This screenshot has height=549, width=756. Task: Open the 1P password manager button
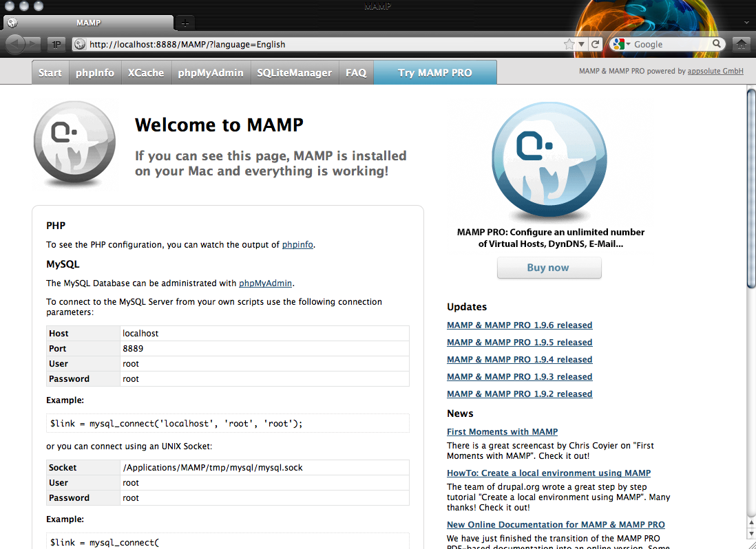pos(57,45)
